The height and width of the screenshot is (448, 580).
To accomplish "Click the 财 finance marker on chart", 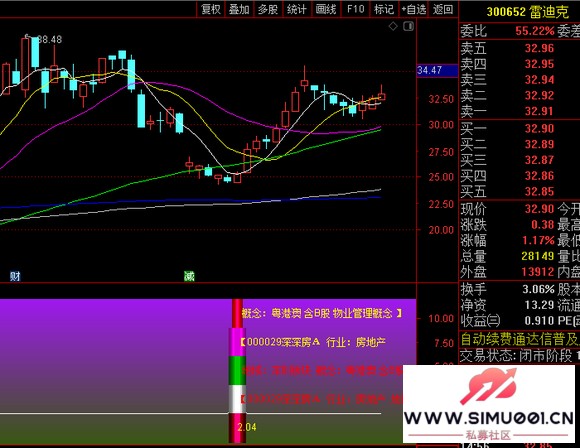I will coord(15,276).
